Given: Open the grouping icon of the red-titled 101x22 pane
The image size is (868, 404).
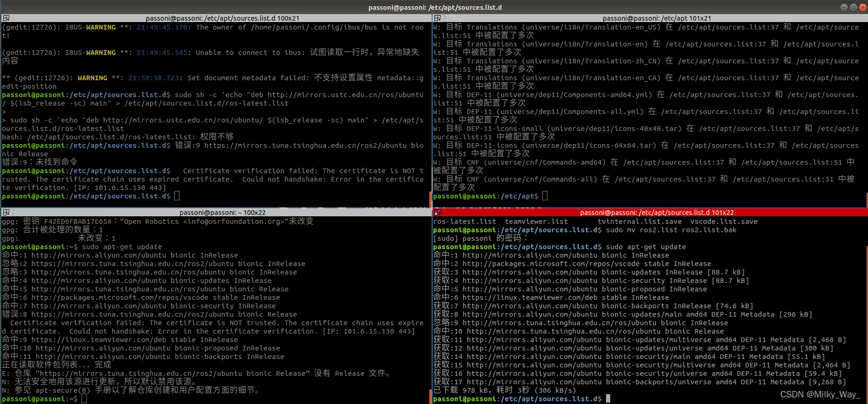Looking at the screenshot, I should point(437,213).
